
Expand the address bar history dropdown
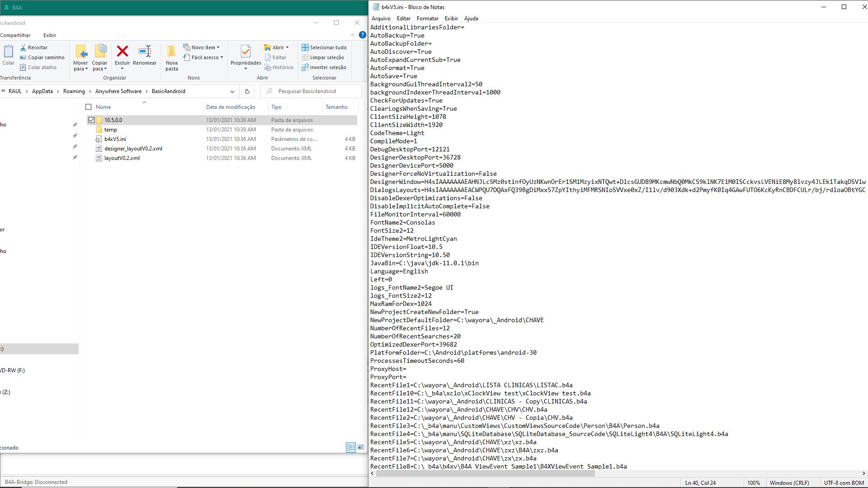point(232,91)
